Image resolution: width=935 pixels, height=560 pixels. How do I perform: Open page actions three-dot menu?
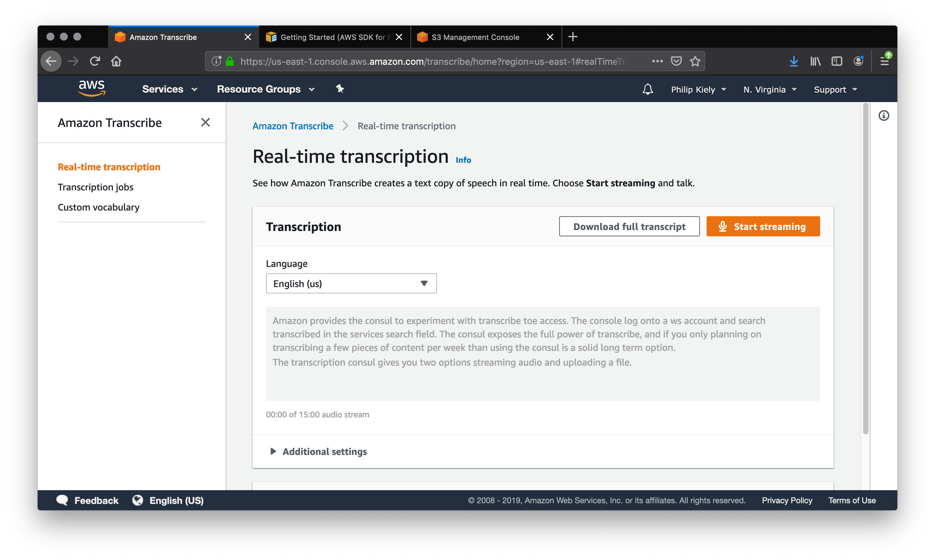[657, 61]
